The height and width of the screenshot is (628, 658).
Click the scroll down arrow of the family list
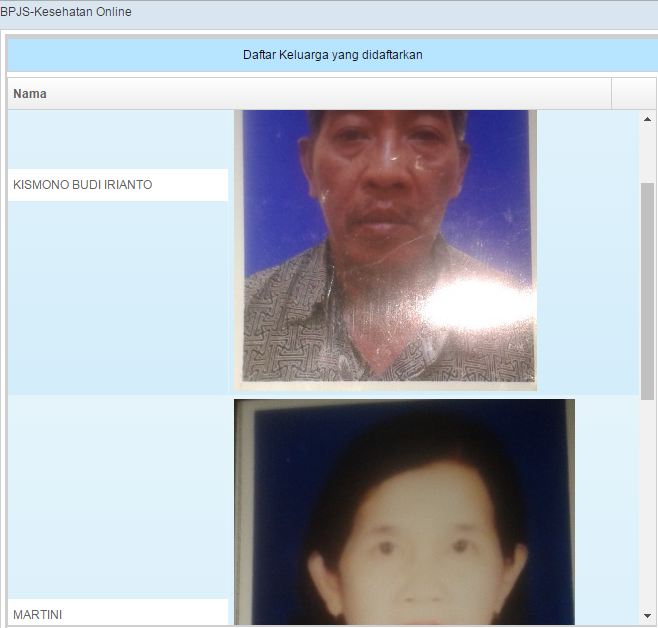[x=647, y=616]
